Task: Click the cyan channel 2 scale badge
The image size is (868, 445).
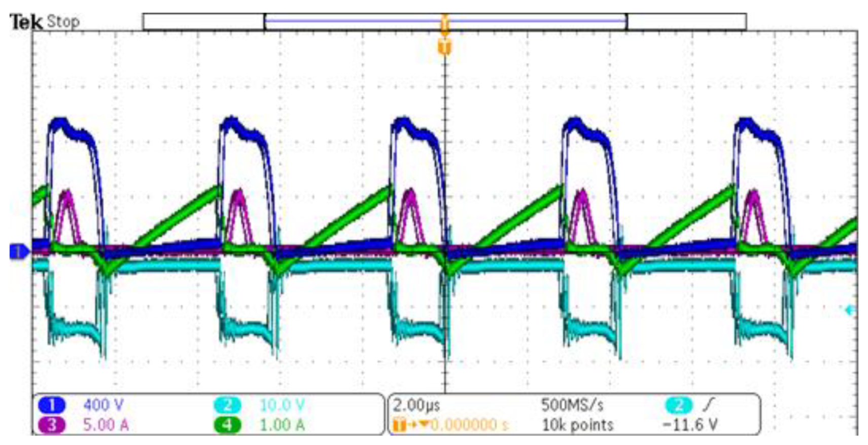Action: tap(227, 405)
